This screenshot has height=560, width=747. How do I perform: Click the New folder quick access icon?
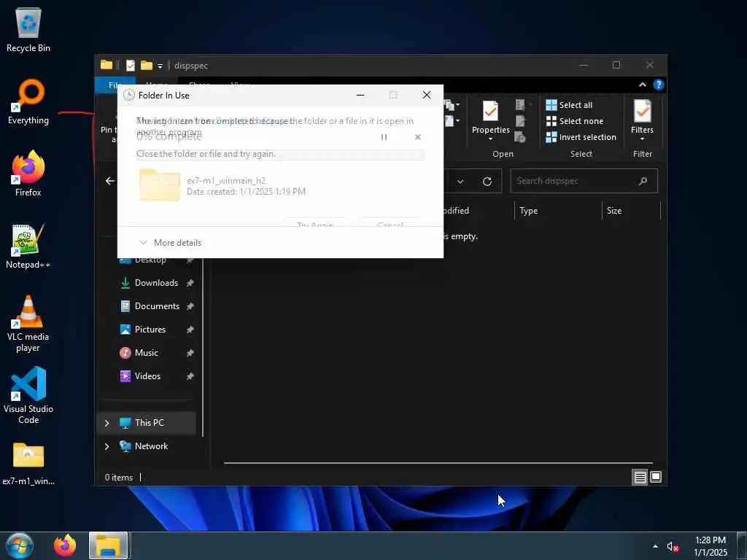pos(146,65)
